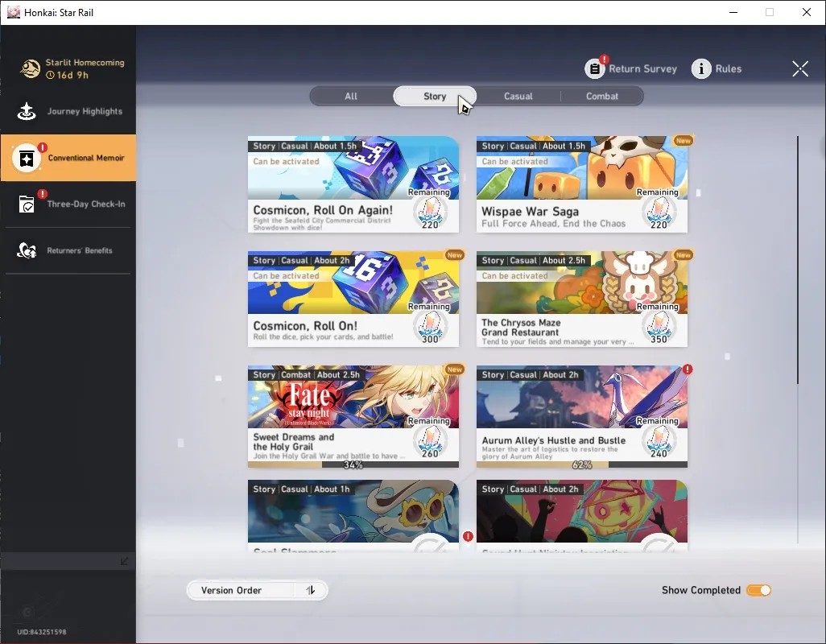Click the 240 reward icon on Aurum Alley's card
This screenshot has width=826, height=644.
[x=659, y=441]
